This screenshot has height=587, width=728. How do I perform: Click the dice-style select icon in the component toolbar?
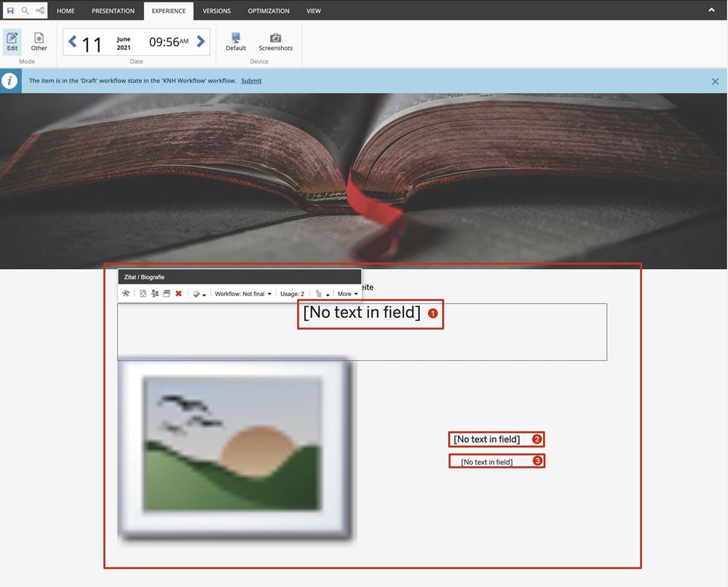coord(143,293)
